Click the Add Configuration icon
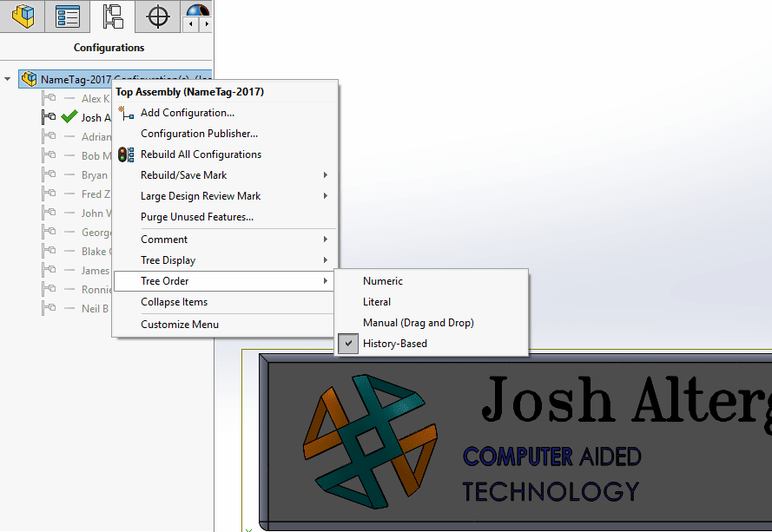Viewport: 772px width, 532px height. coord(126,113)
